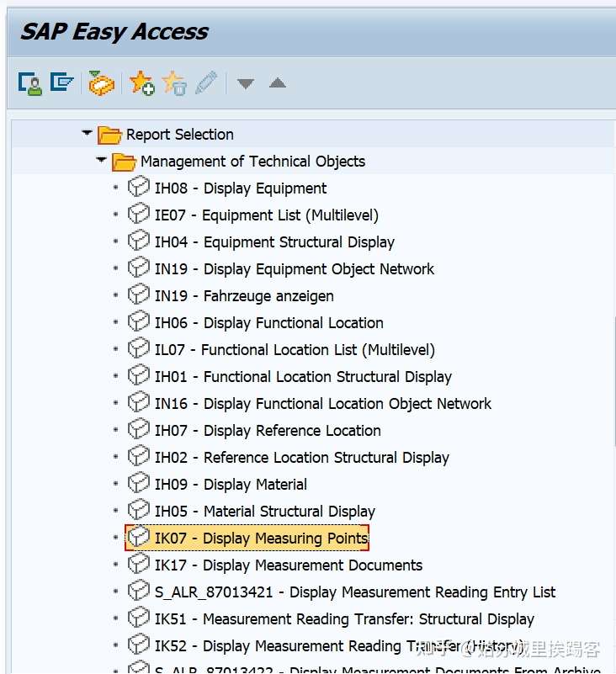The width and height of the screenshot is (616, 674).
Task: Click the IL07 transaction cube icon
Action: click(138, 348)
